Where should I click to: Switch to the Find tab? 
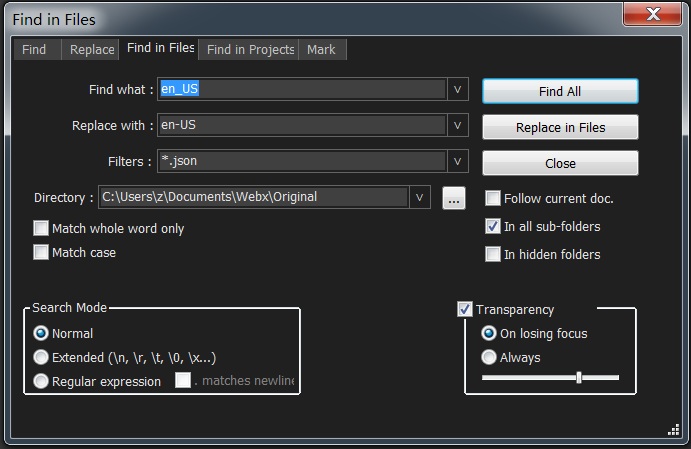34,50
